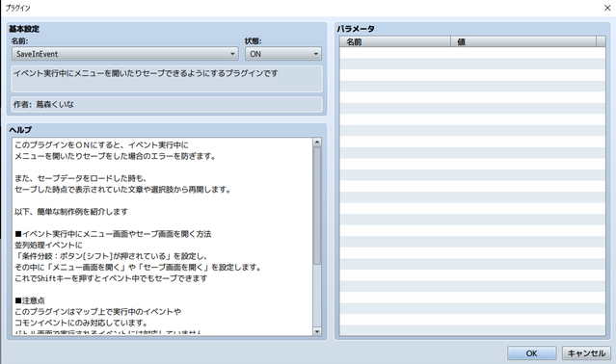This screenshot has width=616, height=364.
Task: Click help line これでShiftキーを押すとイベント中でもセーブできます
Action: [x=111, y=278]
